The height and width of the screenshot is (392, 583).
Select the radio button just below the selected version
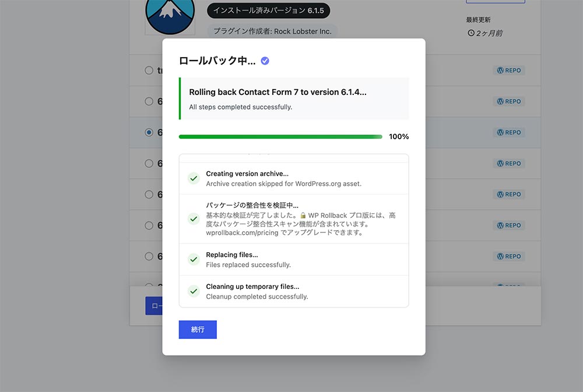coord(149,163)
